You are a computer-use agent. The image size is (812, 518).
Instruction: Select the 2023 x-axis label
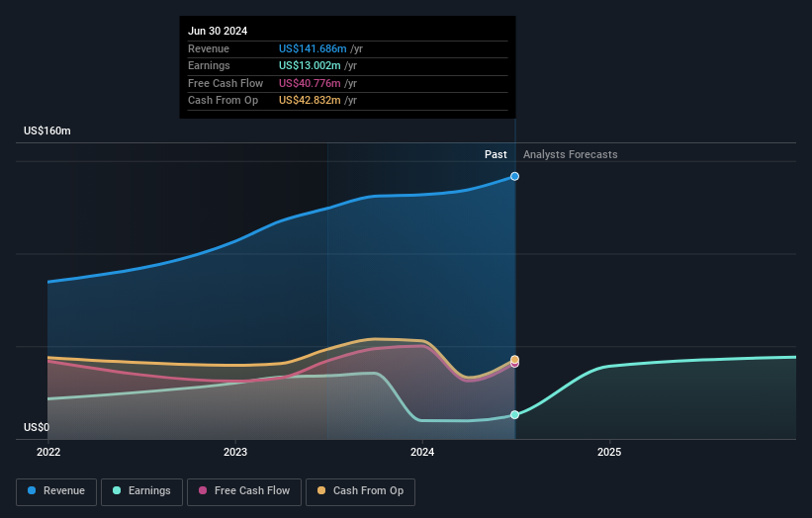pyautogui.click(x=235, y=452)
